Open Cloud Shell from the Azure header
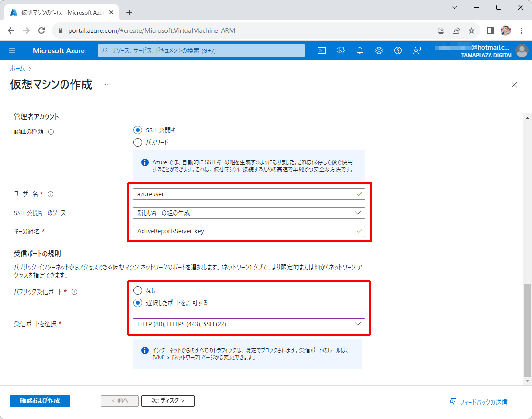This screenshot has height=419, width=532. click(322, 50)
